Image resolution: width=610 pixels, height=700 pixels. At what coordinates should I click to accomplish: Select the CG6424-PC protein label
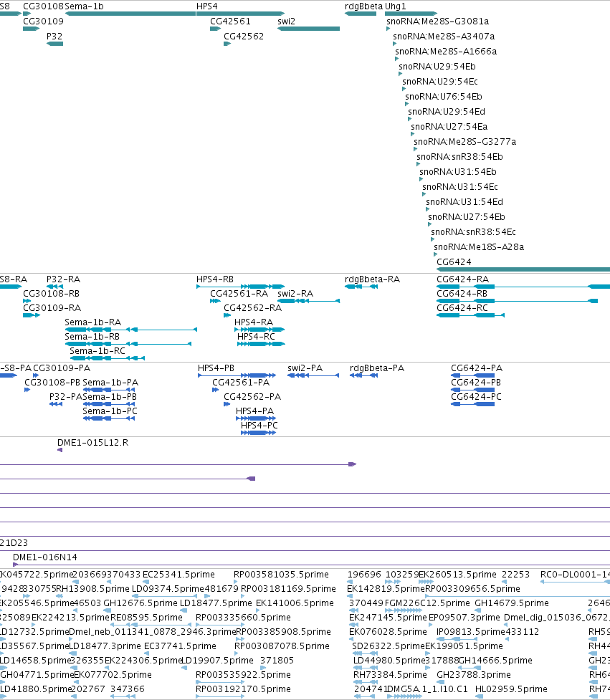(x=477, y=396)
